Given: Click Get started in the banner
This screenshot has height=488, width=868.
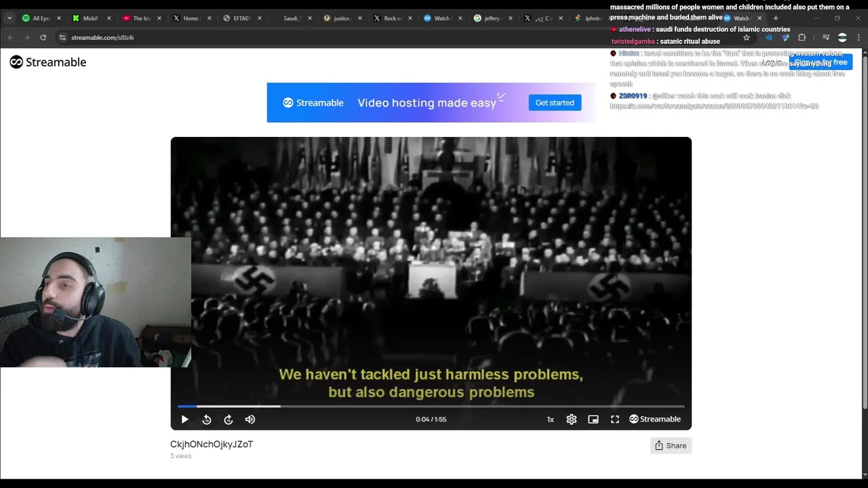Looking at the screenshot, I should (555, 103).
